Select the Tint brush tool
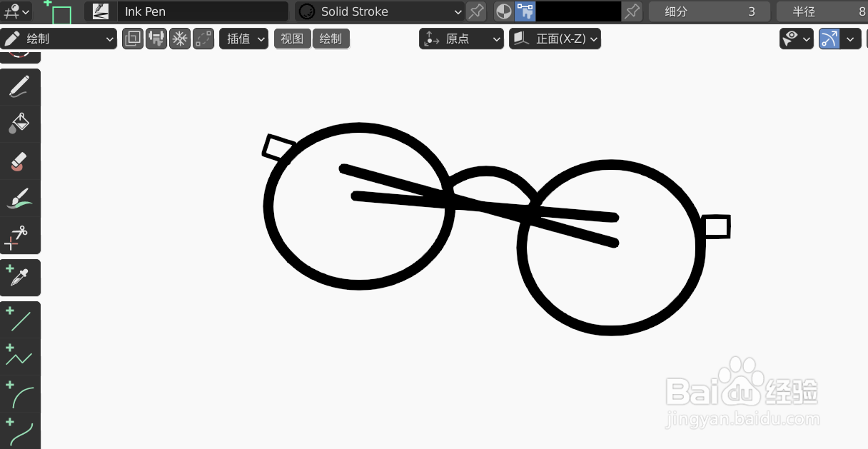 20,198
